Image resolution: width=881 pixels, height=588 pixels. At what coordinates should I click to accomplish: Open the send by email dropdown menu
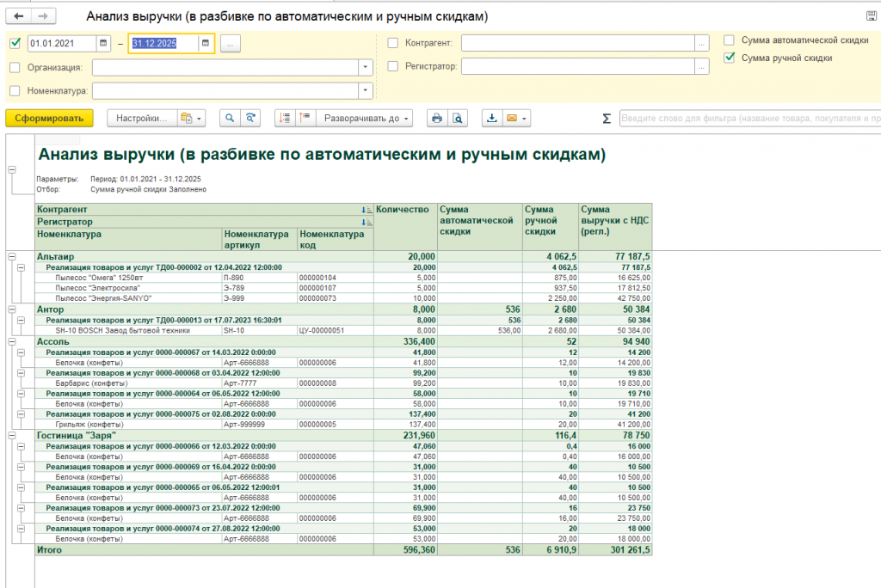(518, 119)
